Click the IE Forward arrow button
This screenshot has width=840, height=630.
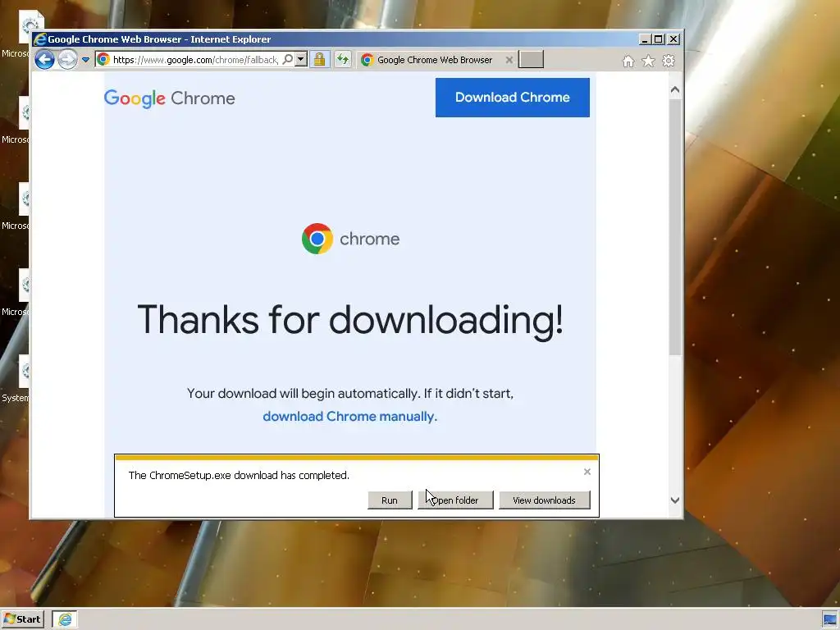tap(67, 59)
